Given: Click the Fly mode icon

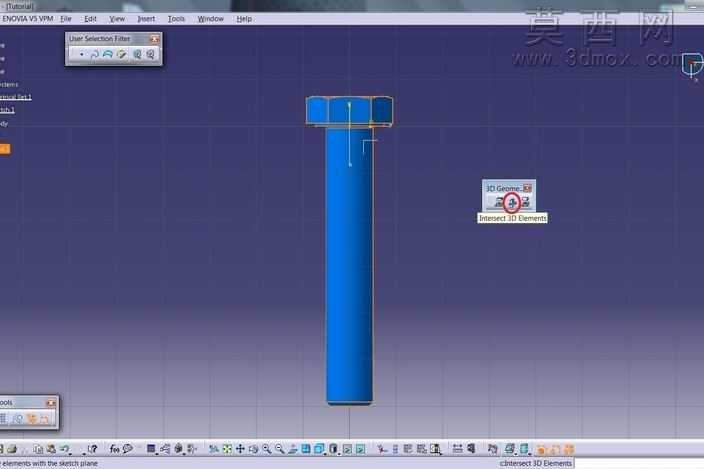Looking at the screenshot, I should (214, 449).
